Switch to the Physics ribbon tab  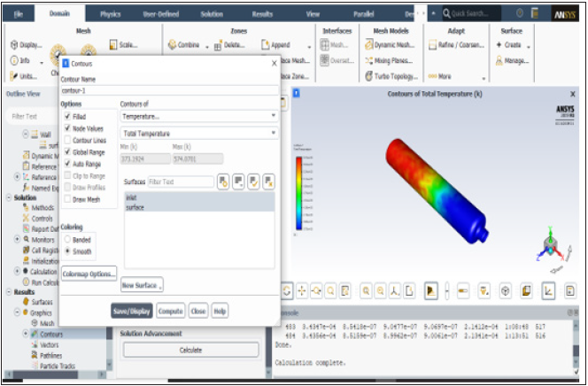point(111,14)
